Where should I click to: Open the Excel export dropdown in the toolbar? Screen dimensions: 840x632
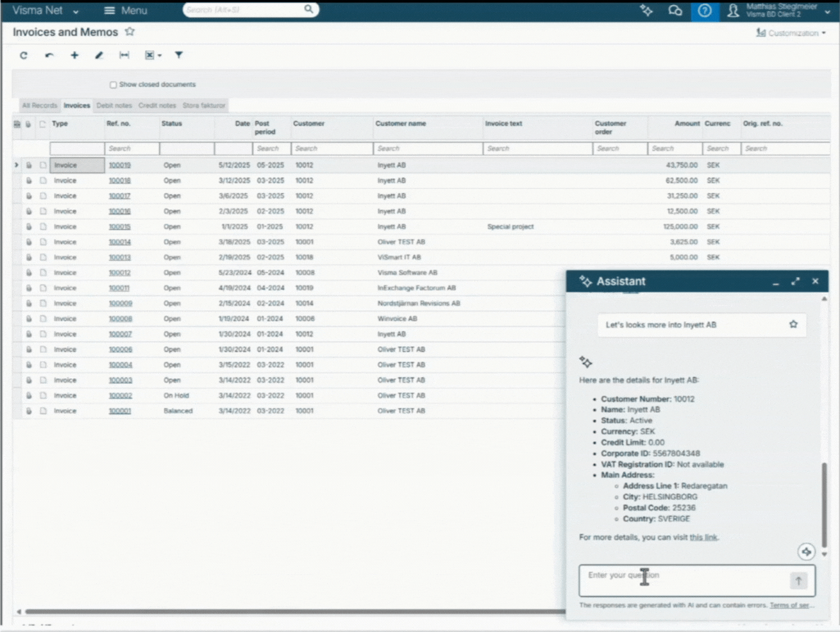153,56
